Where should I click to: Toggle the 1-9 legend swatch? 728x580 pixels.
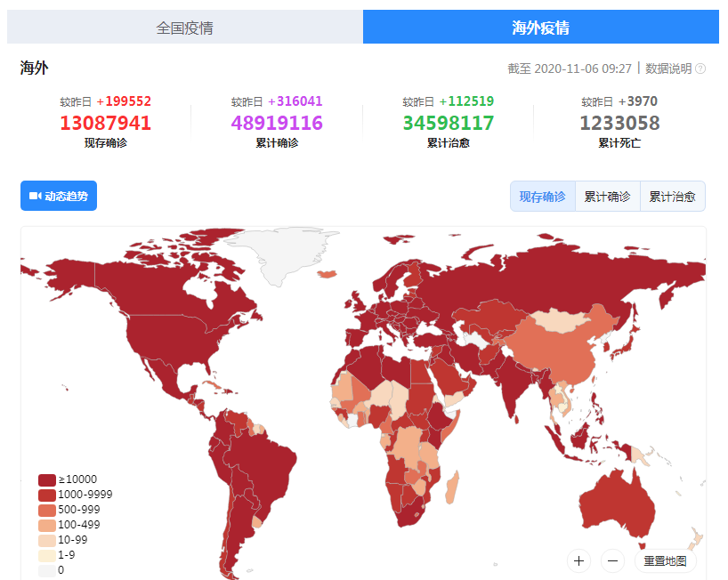[x=47, y=555]
